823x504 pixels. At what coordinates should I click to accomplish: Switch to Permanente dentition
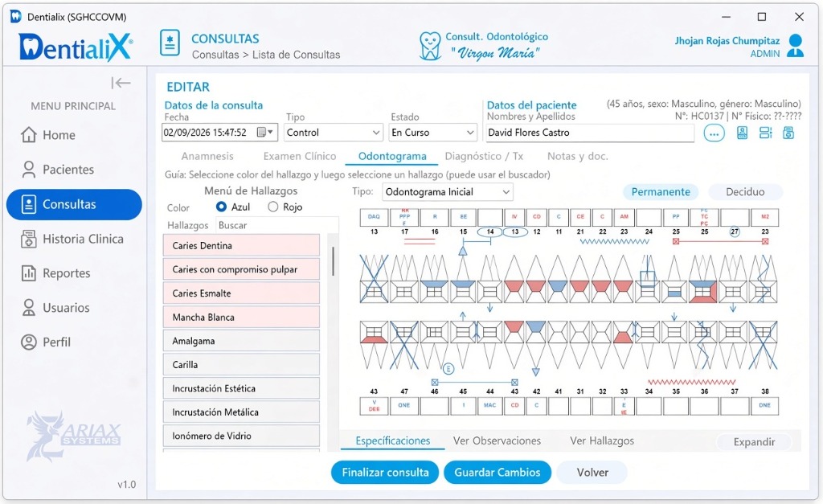coord(661,192)
